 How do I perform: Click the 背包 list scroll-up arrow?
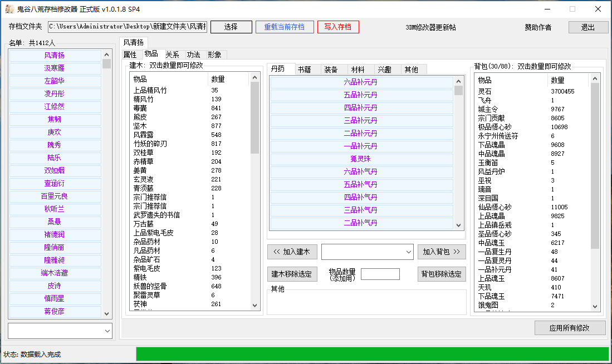click(x=595, y=79)
